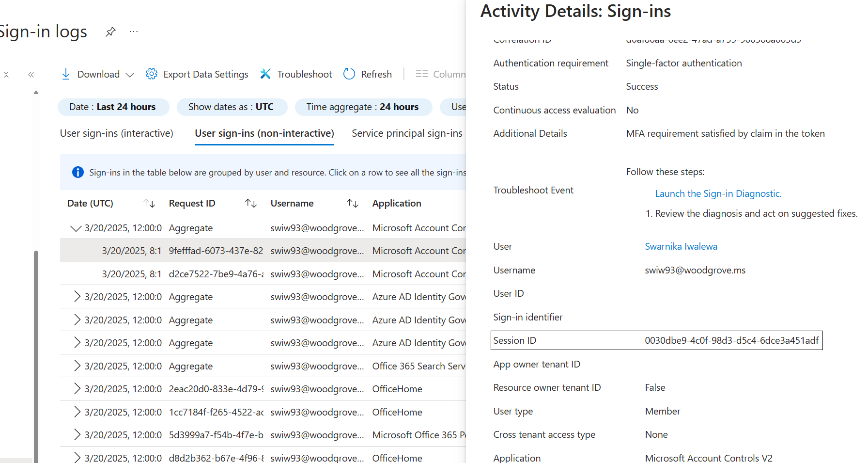Image resolution: width=868 pixels, height=463 pixels.
Task: Open user profile Swarnika Iwalewa
Action: [x=681, y=246]
